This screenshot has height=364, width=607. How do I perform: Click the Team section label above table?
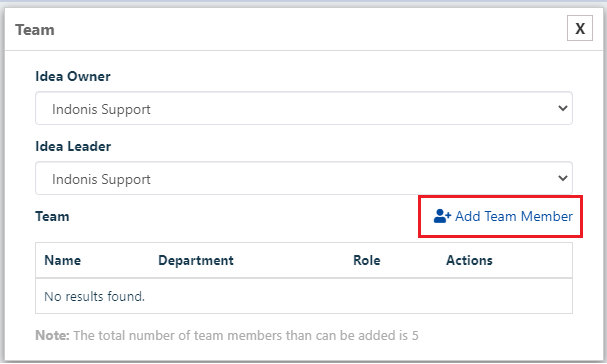click(52, 216)
